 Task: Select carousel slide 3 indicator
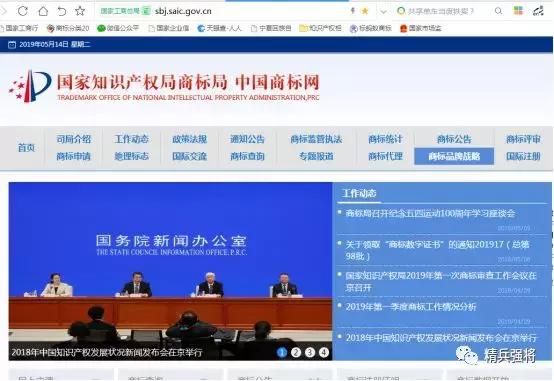310,352
